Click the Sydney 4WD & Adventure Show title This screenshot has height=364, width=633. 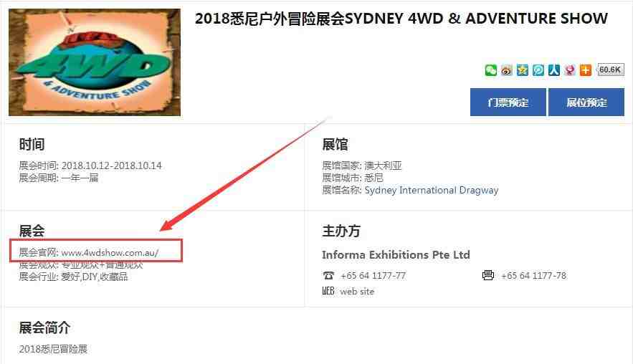tap(401, 19)
